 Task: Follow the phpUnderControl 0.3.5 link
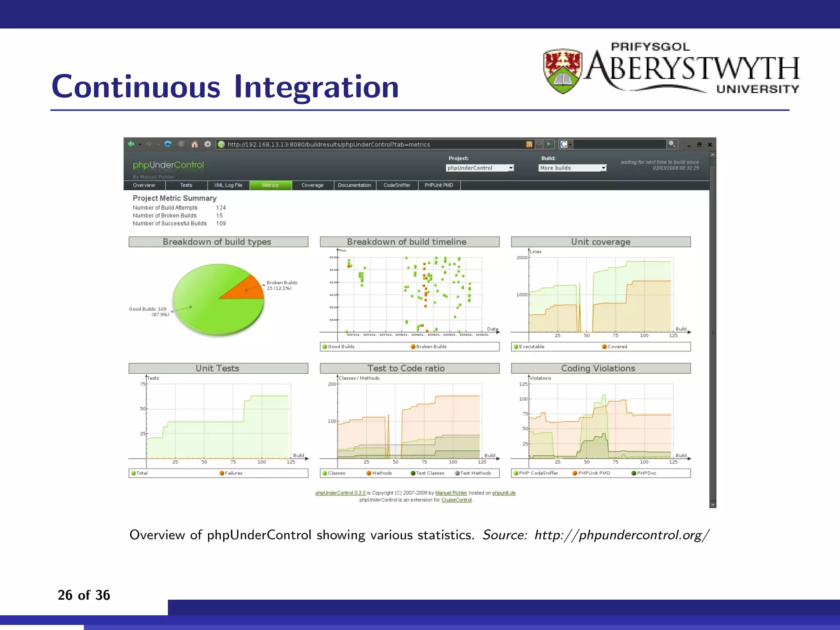coord(340,493)
